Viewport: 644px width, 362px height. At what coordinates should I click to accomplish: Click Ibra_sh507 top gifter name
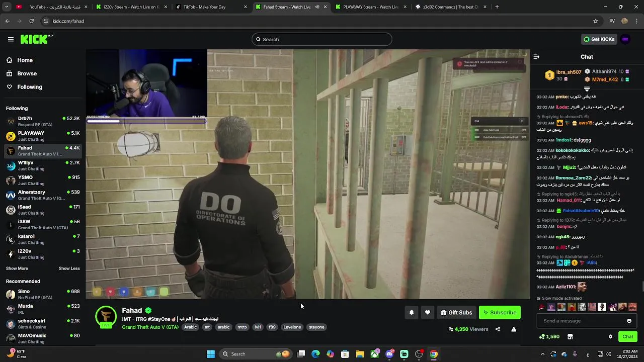tap(569, 72)
